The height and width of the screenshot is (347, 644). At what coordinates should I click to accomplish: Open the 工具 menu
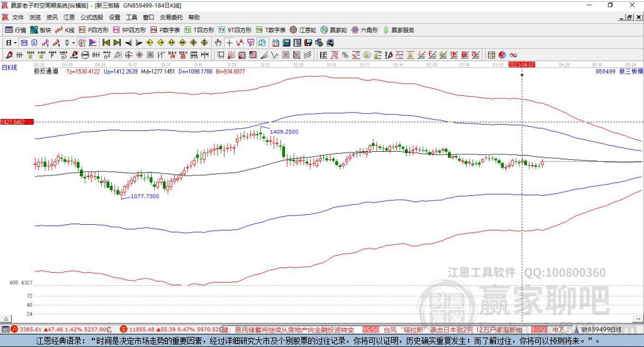point(131,17)
